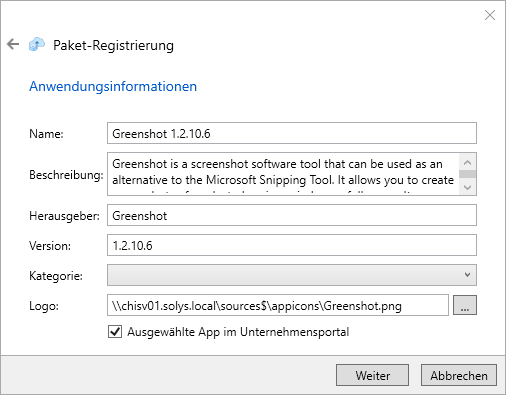
Task: Click the Logo path text field
Action: (278, 305)
